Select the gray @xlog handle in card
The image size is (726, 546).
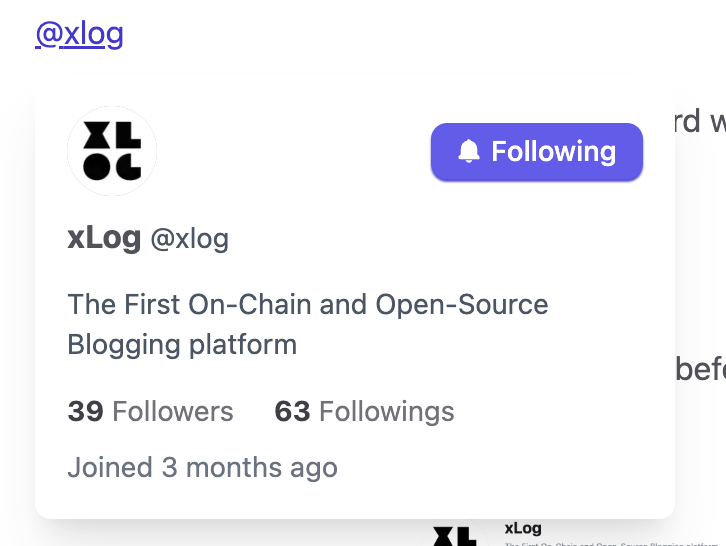coord(190,239)
